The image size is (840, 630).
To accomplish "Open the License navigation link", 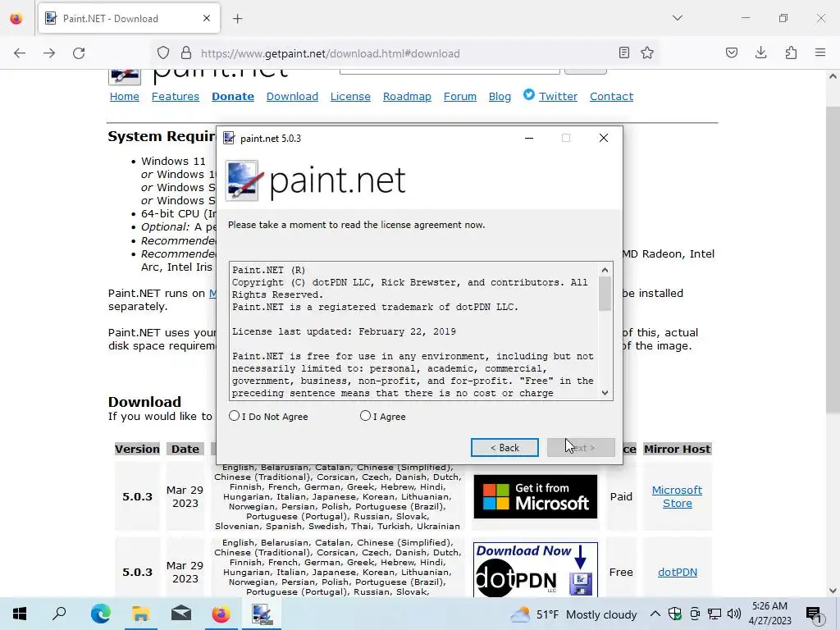I will (x=350, y=97).
